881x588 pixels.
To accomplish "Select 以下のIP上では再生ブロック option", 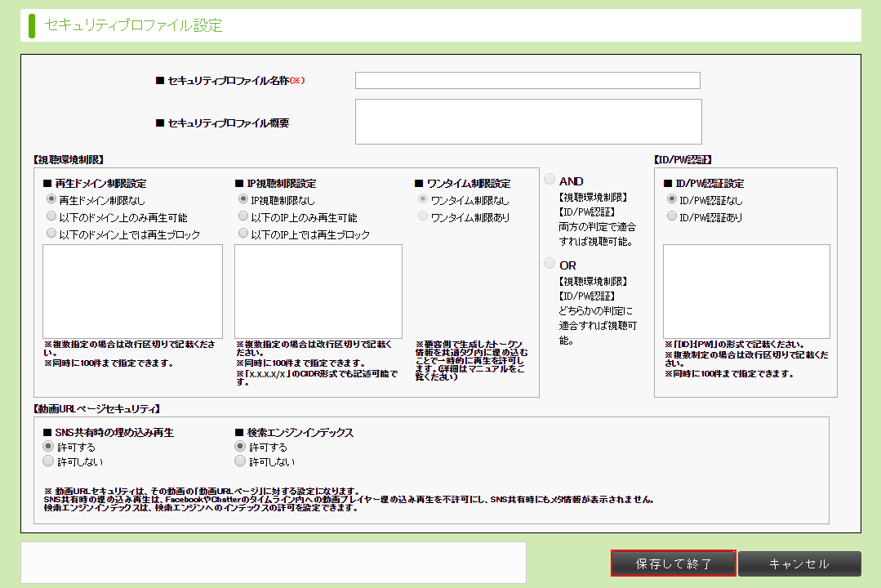I will 243,234.
